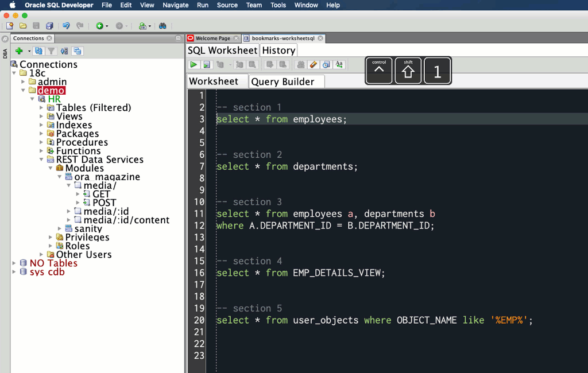Select the Procedures node
The height and width of the screenshot is (373, 588).
(x=82, y=142)
